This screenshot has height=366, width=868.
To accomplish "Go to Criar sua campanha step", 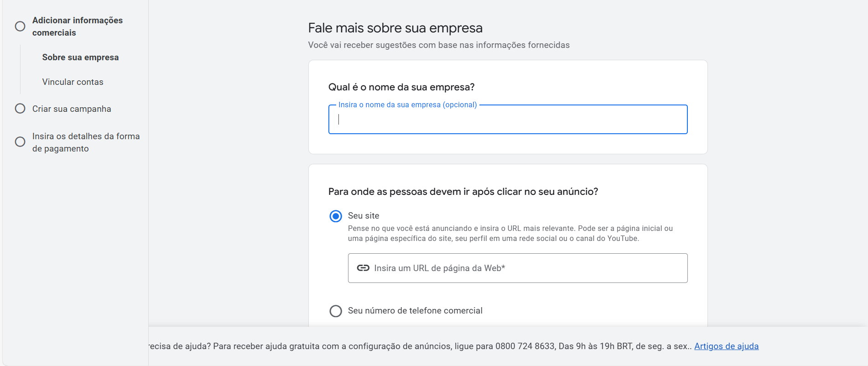I will [x=72, y=109].
